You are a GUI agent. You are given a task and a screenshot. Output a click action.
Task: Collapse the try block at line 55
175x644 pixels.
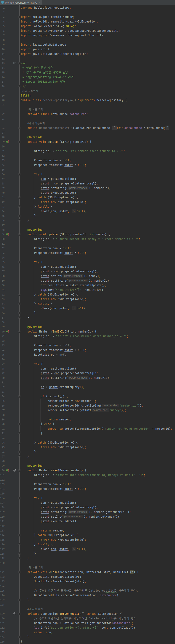19,262
